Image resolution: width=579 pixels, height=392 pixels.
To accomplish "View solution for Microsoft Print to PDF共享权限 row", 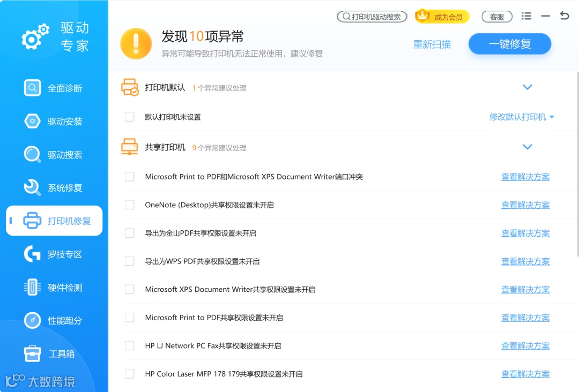I will point(525,318).
